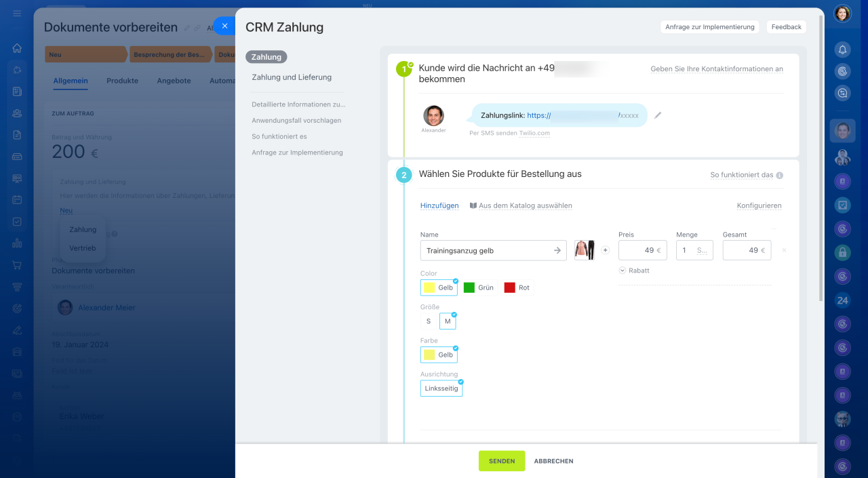Select Vertrieb in the Neu dropdown menu
Image resolution: width=868 pixels, height=478 pixels.
(83, 248)
